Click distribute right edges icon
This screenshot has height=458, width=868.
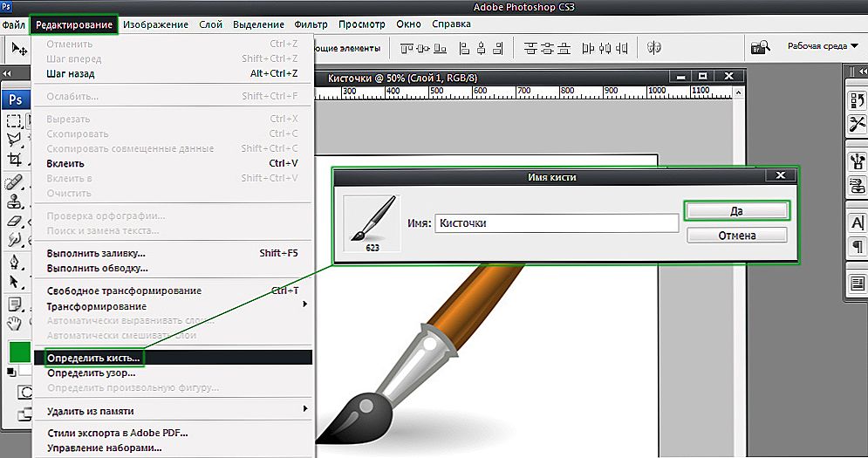[621, 49]
